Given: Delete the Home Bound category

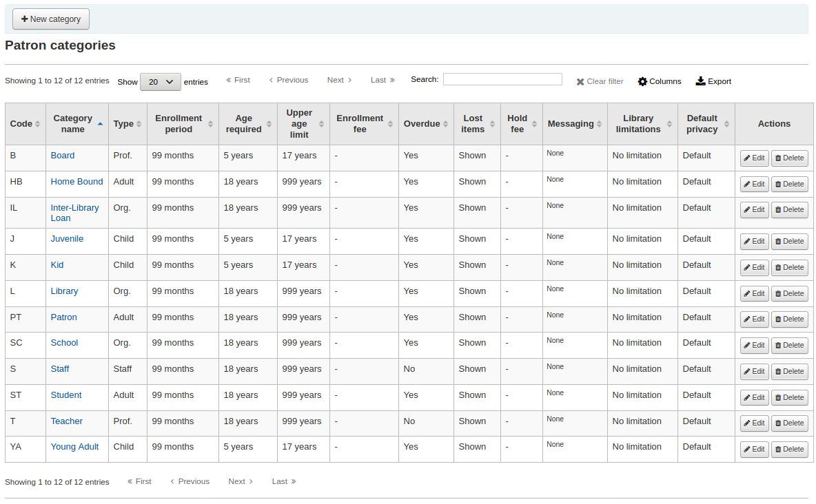Looking at the screenshot, I should point(789,184).
